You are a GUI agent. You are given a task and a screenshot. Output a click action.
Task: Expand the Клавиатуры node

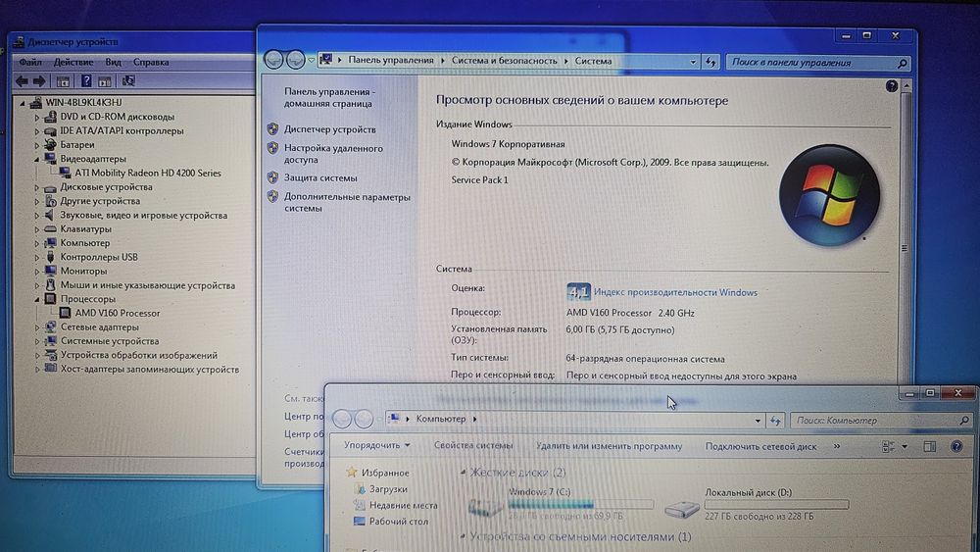37,229
